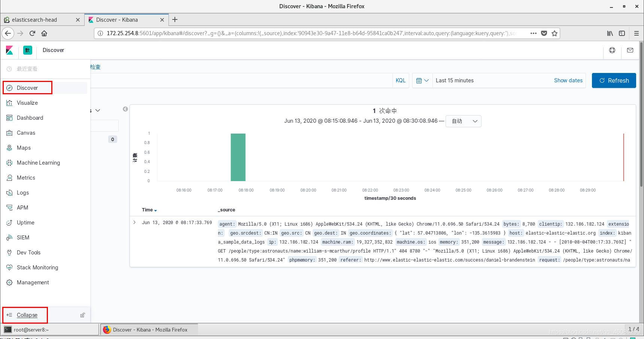This screenshot has height=339, width=644.
Task: Collapse the field sidebar arrow
Action: tap(125, 109)
